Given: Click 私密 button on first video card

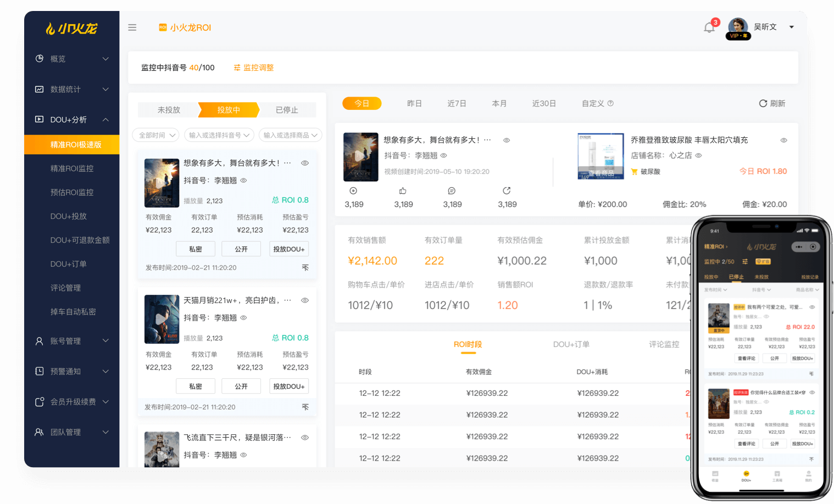Looking at the screenshot, I should [x=195, y=249].
